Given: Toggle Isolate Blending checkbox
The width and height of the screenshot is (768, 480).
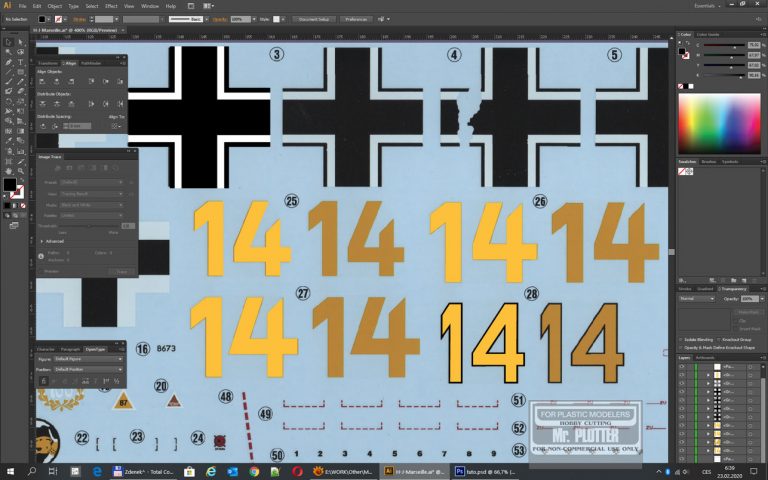Looking at the screenshot, I should [x=681, y=339].
